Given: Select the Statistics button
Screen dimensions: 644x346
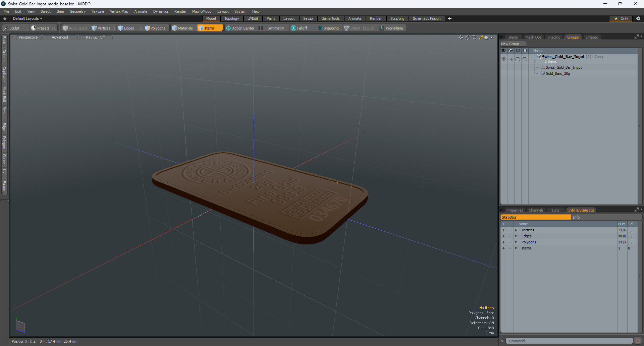Looking at the screenshot, I should 536,217.
